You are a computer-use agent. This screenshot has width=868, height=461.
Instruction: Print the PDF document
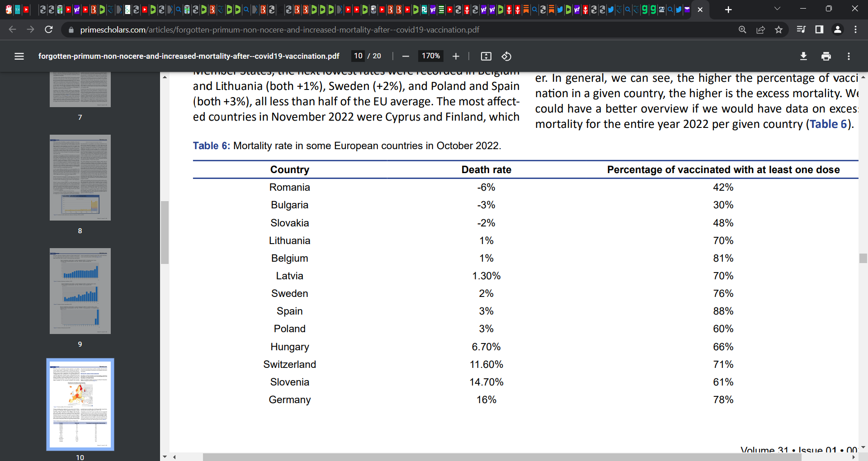point(826,56)
